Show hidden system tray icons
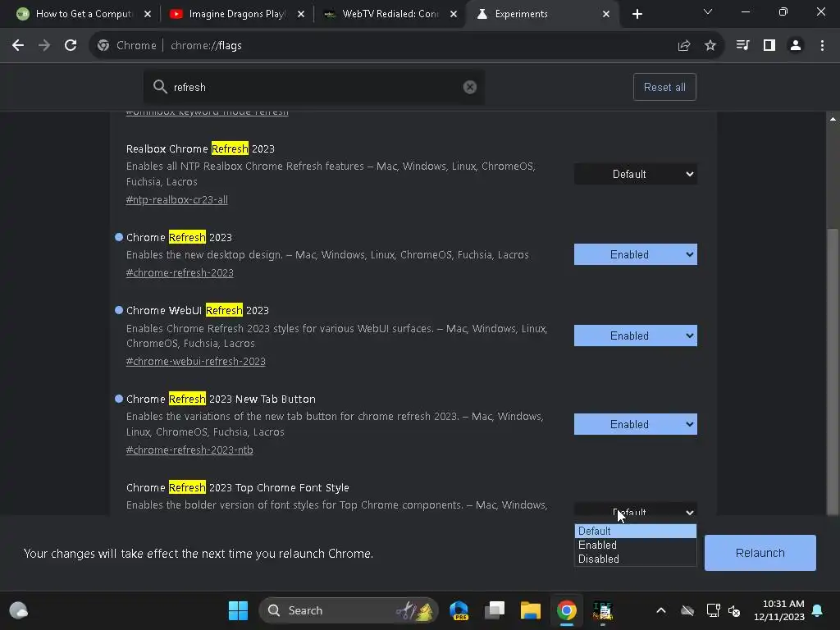 (661, 610)
